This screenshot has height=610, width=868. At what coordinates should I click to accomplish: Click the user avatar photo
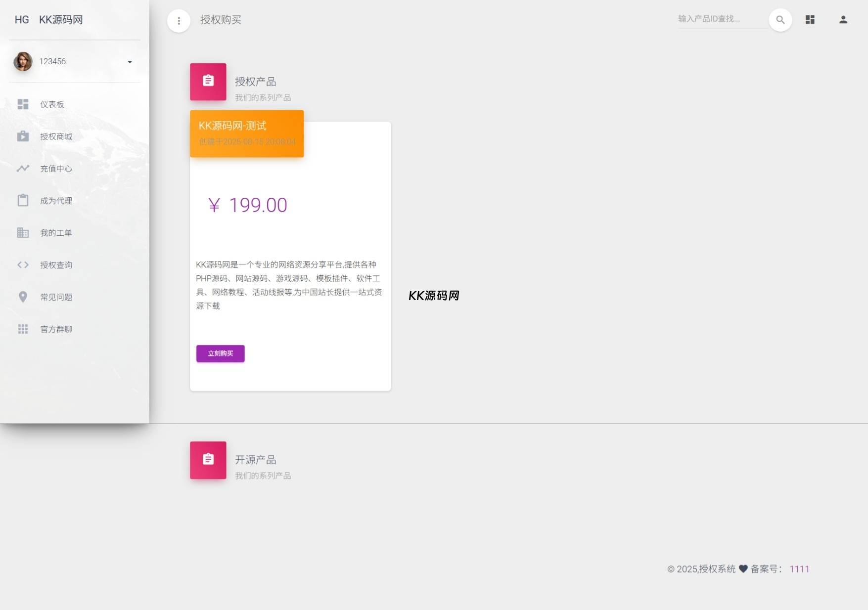coord(23,61)
